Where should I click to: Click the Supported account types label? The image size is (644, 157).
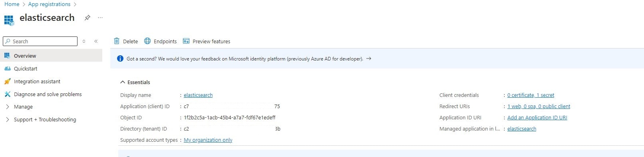pyautogui.click(x=149, y=140)
